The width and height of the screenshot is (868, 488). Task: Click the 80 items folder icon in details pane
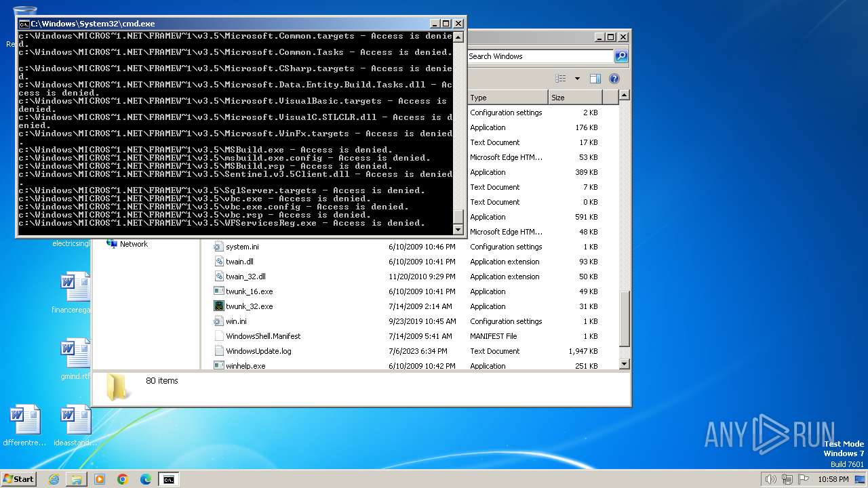pos(119,387)
